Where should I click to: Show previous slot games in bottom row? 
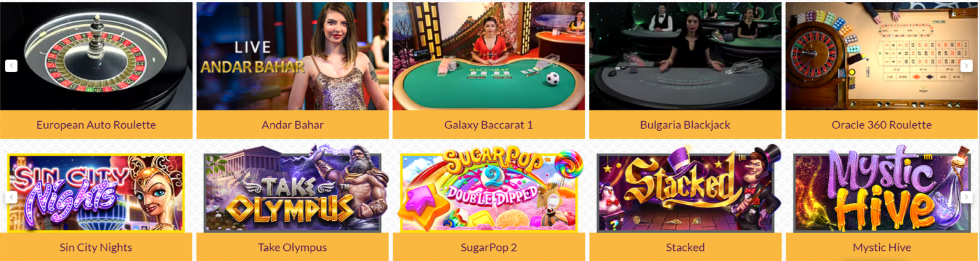pos(11,197)
